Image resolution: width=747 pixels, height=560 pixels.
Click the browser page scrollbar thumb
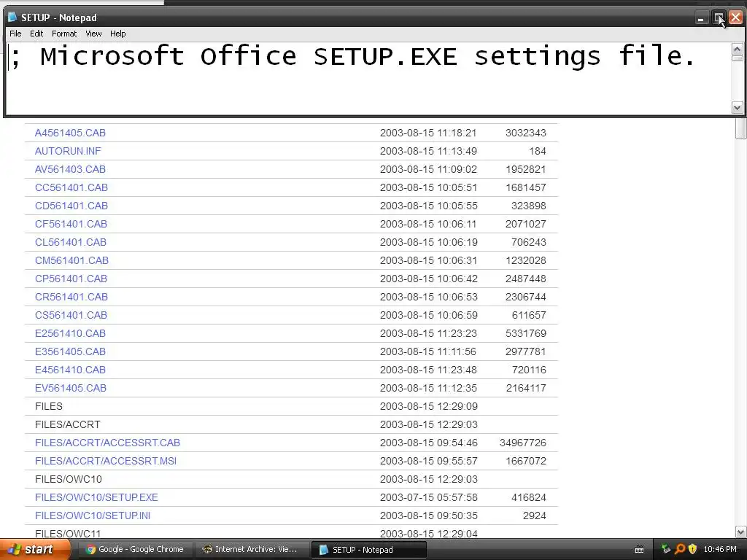(x=741, y=128)
